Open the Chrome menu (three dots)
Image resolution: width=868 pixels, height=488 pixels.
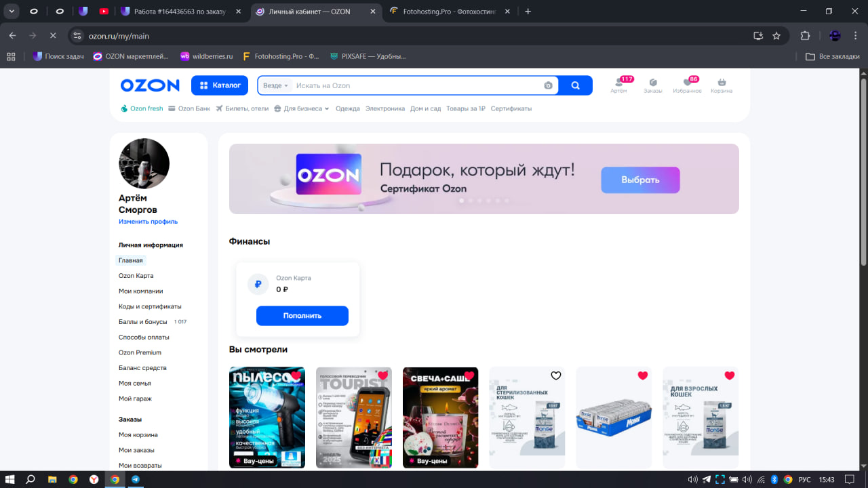point(856,35)
